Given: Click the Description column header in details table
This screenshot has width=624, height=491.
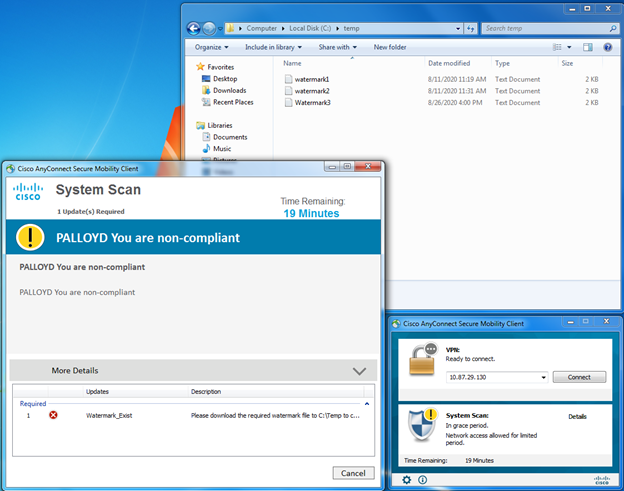Looking at the screenshot, I should click(206, 392).
